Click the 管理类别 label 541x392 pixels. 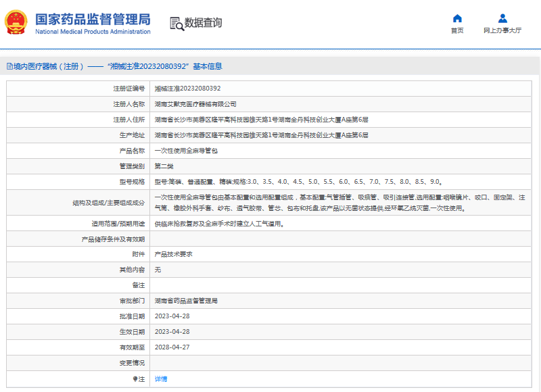pyautogui.click(x=132, y=166)
